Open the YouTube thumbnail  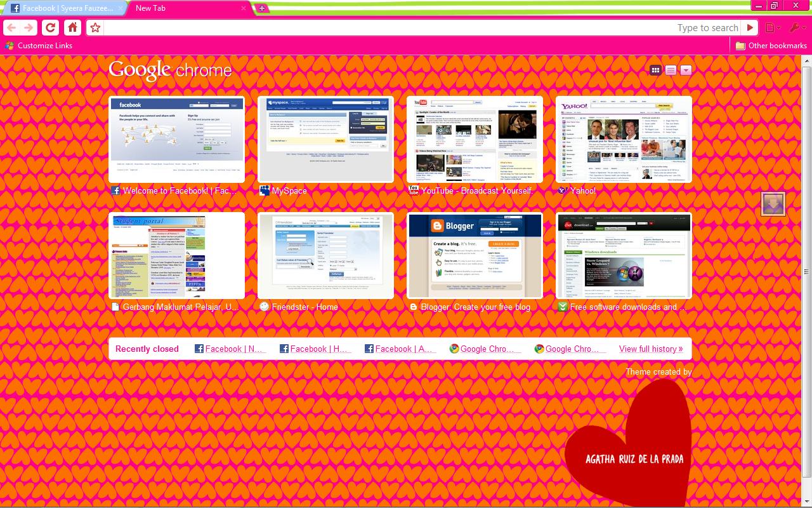click(475, 140)
